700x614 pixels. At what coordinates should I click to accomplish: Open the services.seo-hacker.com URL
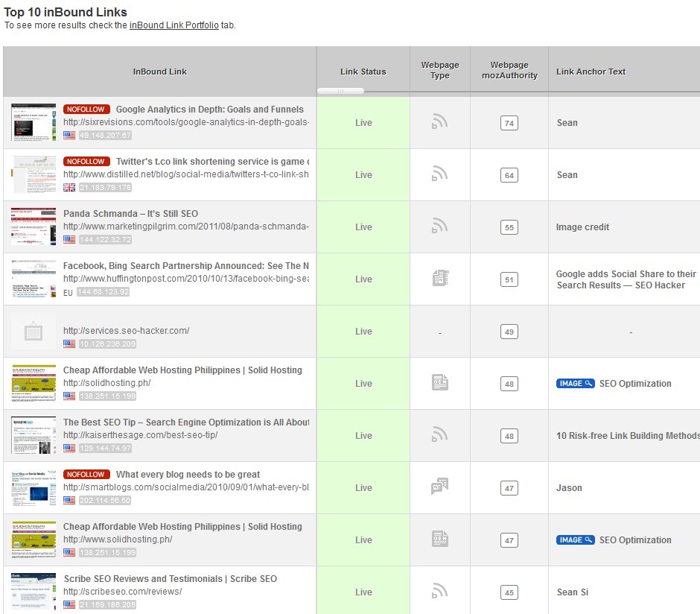127,331
